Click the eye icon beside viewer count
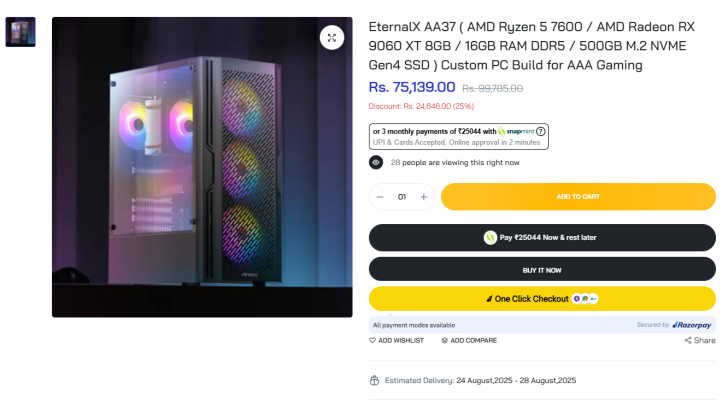The height and width of the screenshot is (400, 728). click(x=376, y=162)
